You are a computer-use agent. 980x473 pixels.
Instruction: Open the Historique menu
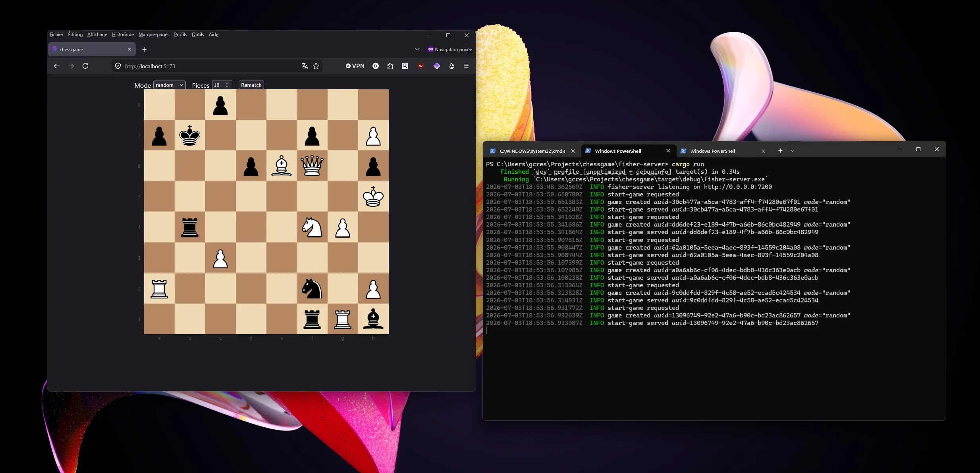tap(123, 35)
